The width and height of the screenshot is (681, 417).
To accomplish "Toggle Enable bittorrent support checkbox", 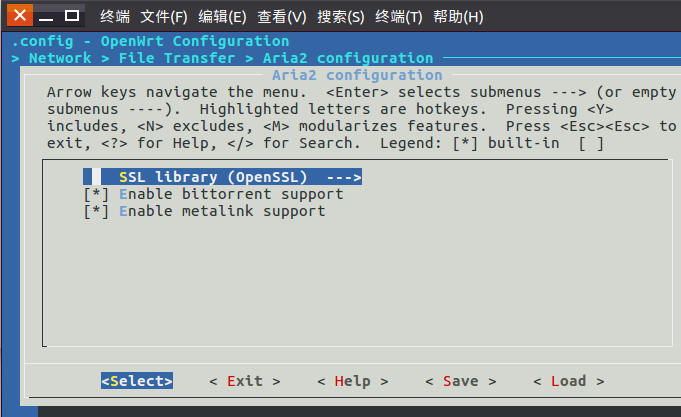I will [x=96, y=194].
